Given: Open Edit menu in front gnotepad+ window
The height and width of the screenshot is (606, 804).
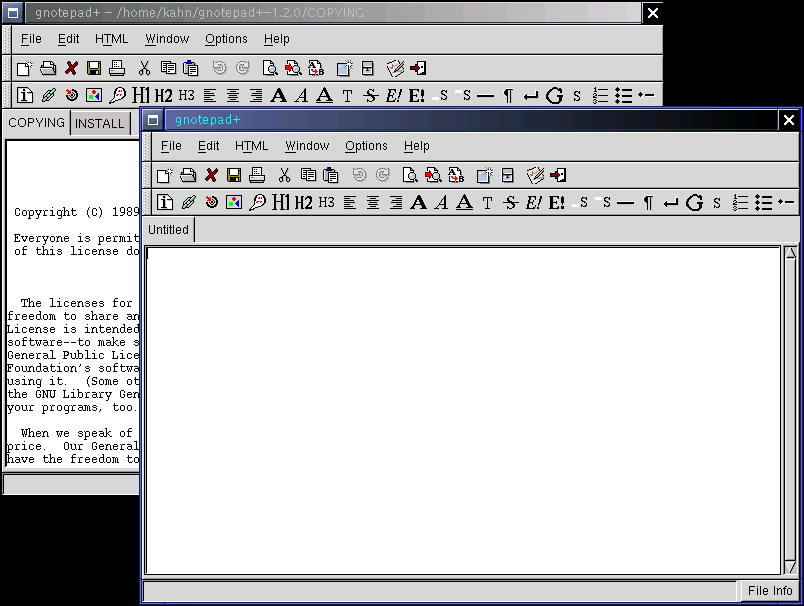Looking at the screenshot, I should click(209, 146).
